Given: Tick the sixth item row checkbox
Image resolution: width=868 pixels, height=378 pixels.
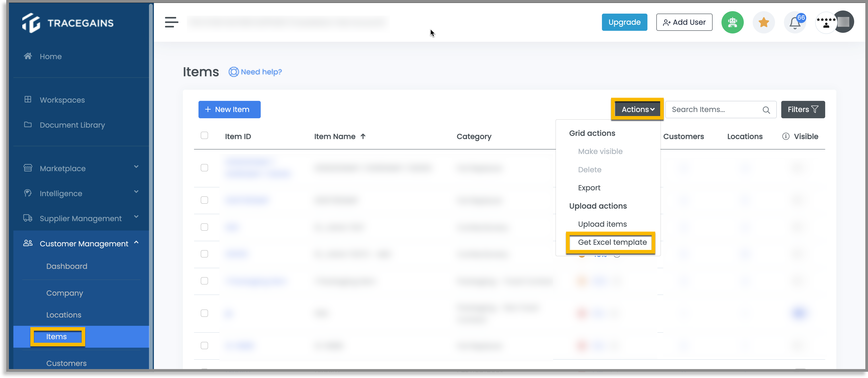Looking at the screenshot, I should point(204,313).
